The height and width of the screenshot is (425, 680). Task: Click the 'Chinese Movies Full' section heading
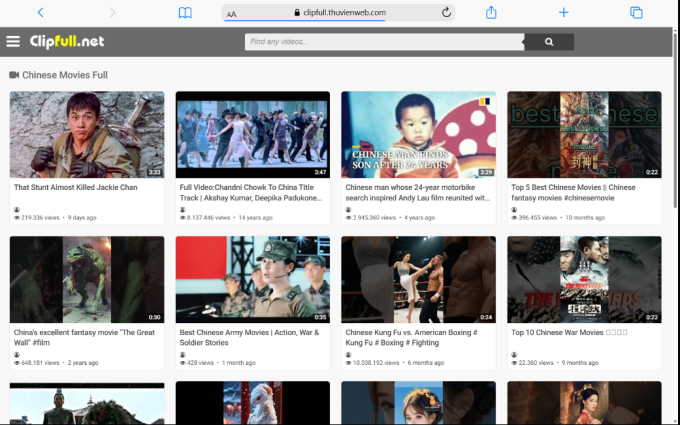coord(65,75)
